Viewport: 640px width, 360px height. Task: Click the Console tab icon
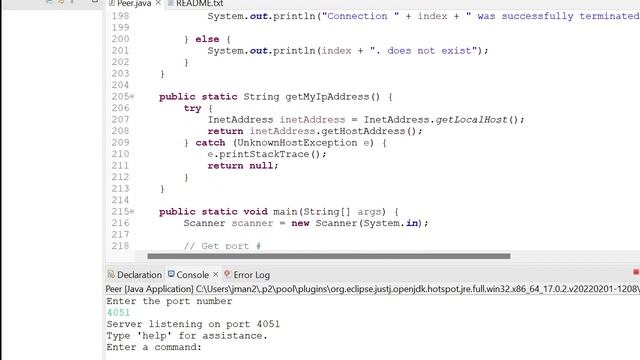tap(171, 274)
